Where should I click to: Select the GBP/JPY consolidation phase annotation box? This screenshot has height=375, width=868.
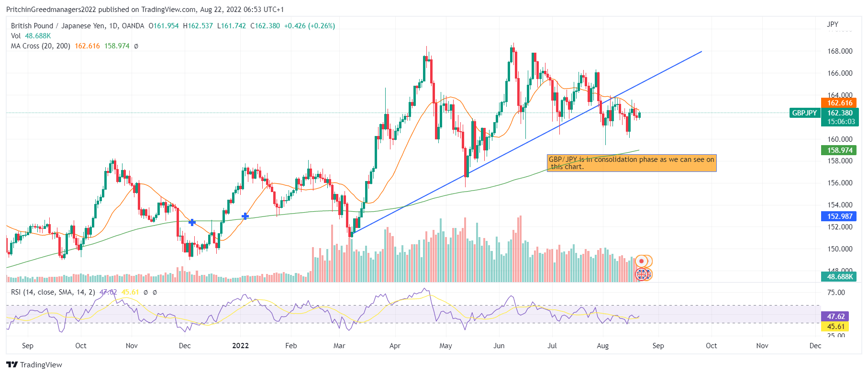pyautogui.click(x=632, y=163)
